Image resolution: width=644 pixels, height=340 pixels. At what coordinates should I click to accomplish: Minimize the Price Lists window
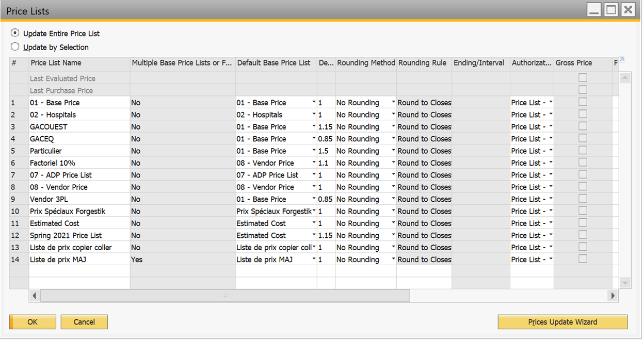[594, 10]
